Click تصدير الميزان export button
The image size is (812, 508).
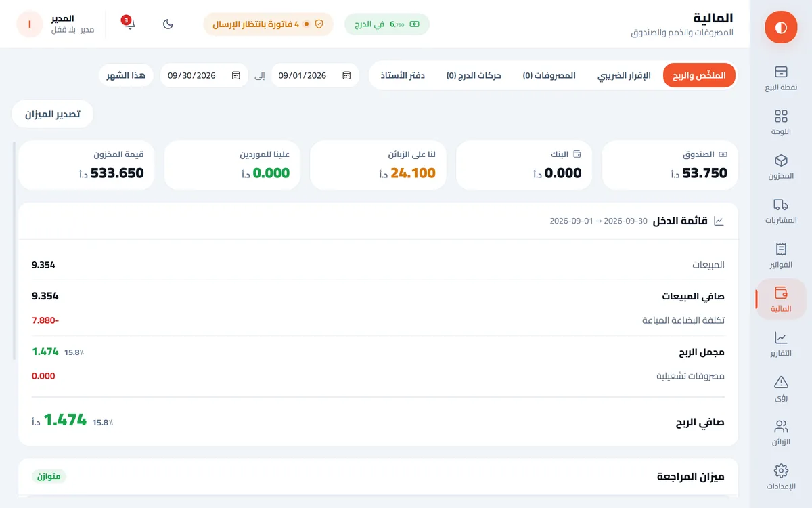point(53,114)
